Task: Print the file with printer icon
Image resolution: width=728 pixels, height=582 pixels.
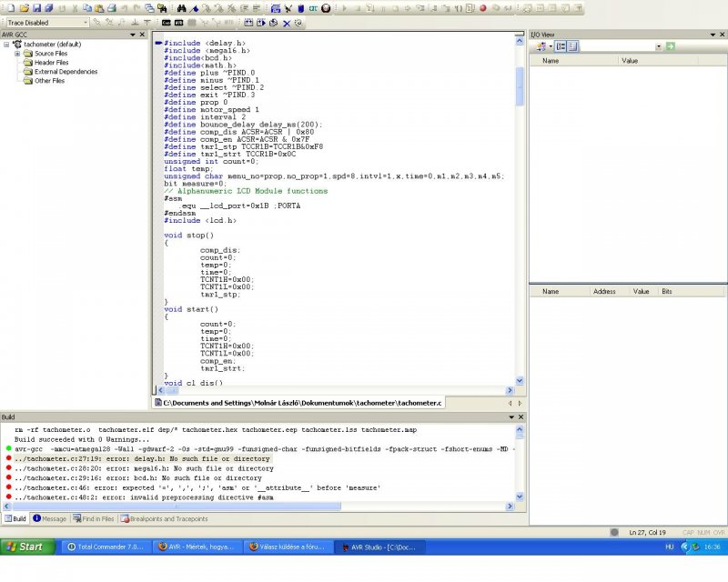Action: (x=111, y=8)
